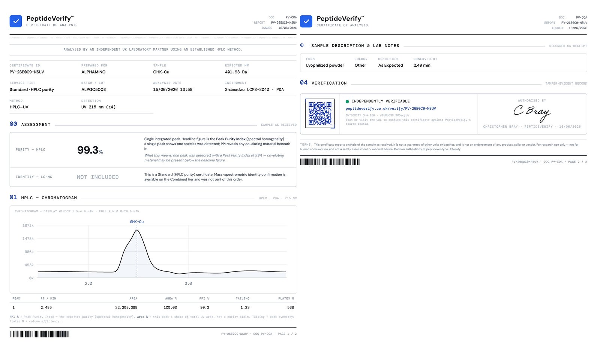Click the circled plus icon beside Sample Description
Screen dimensions: 600x364
pos(302,45)
